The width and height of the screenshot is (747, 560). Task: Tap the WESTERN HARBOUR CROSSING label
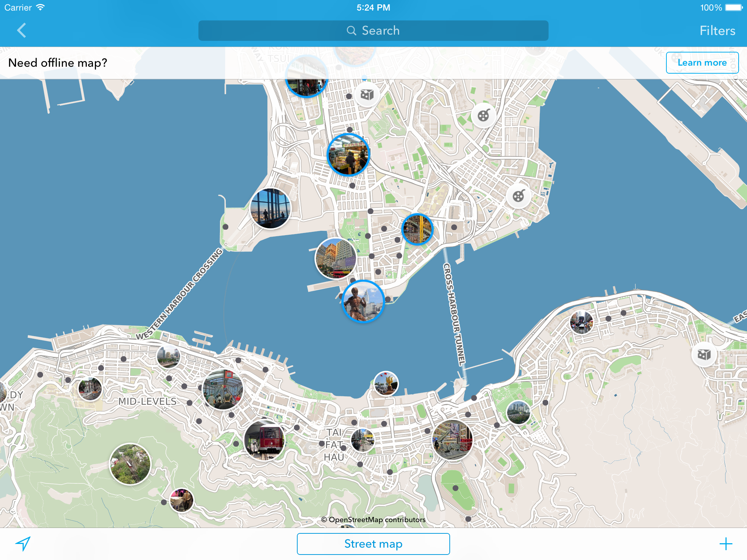click(x=180, y=294)
